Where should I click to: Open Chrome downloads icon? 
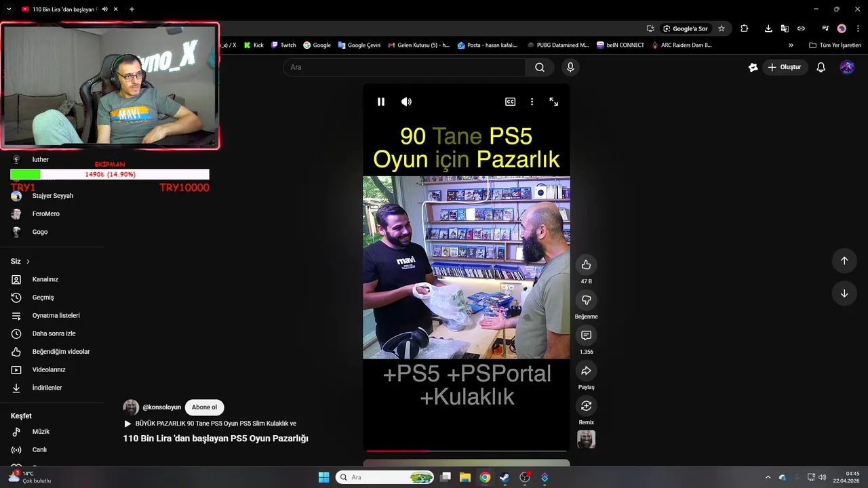(x=768, y=28)
